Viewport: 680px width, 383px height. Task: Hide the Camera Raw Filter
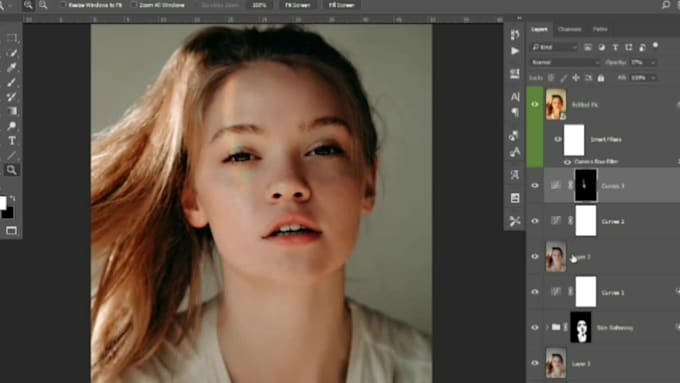[567, 162]
